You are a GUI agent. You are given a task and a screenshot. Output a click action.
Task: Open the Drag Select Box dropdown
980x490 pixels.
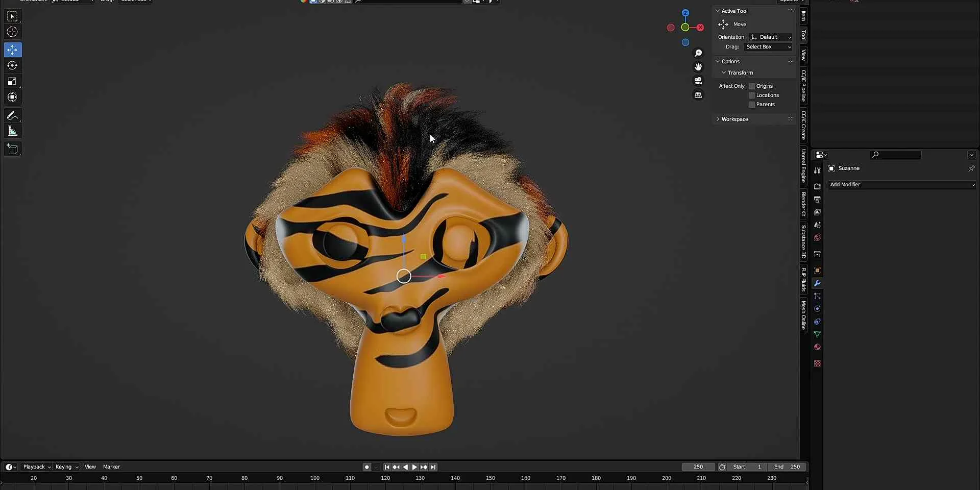coord(768,47)
